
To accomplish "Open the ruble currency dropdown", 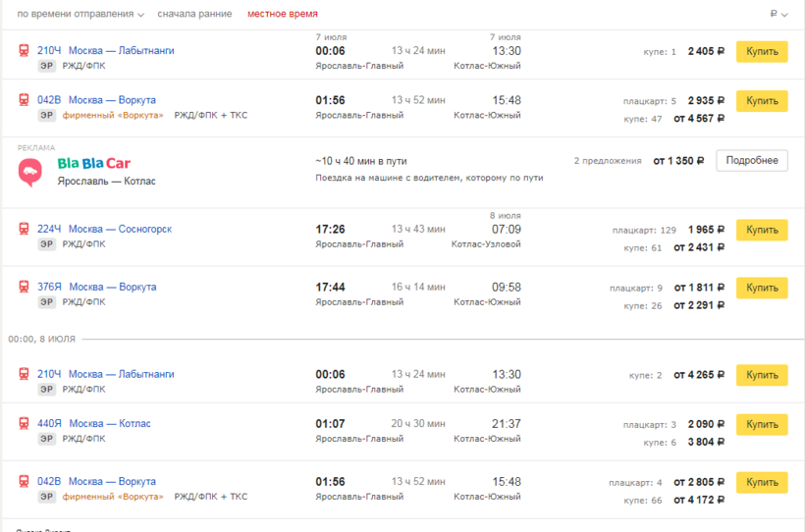I will coord(776,15).
